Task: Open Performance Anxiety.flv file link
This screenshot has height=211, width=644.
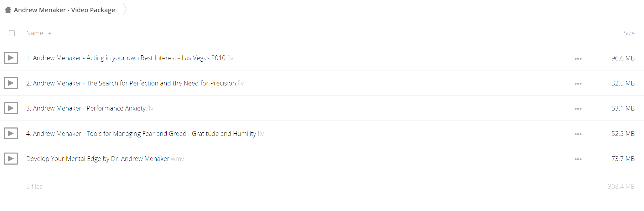Action: click(x=90, y=108)
